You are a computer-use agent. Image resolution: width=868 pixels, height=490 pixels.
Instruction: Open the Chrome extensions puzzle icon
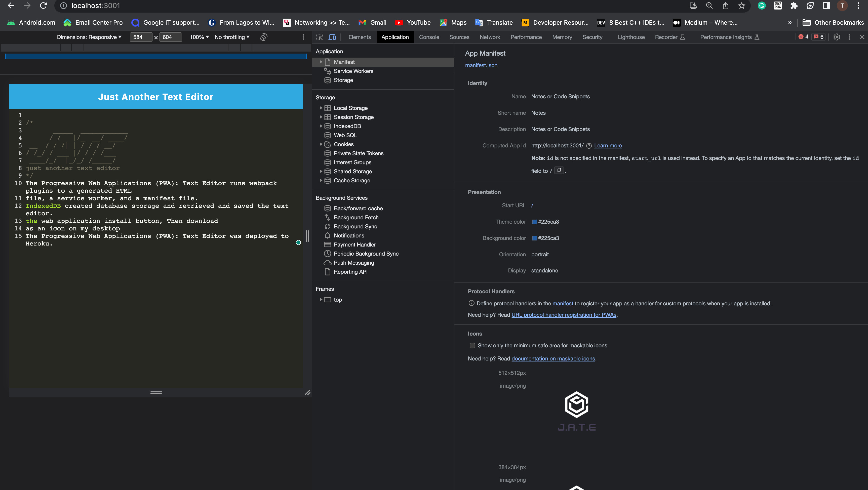point(794,6)
